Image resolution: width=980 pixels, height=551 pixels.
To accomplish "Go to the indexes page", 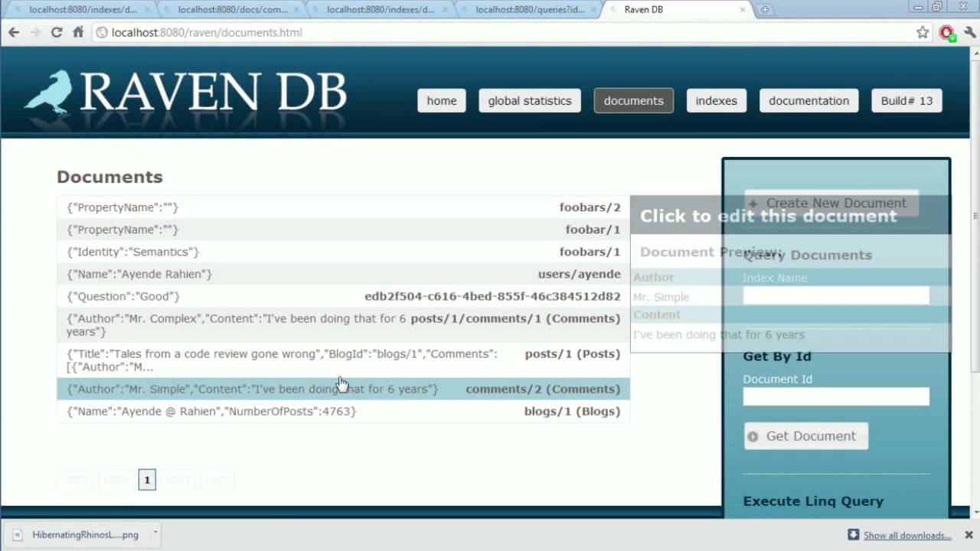I will 717,100.
